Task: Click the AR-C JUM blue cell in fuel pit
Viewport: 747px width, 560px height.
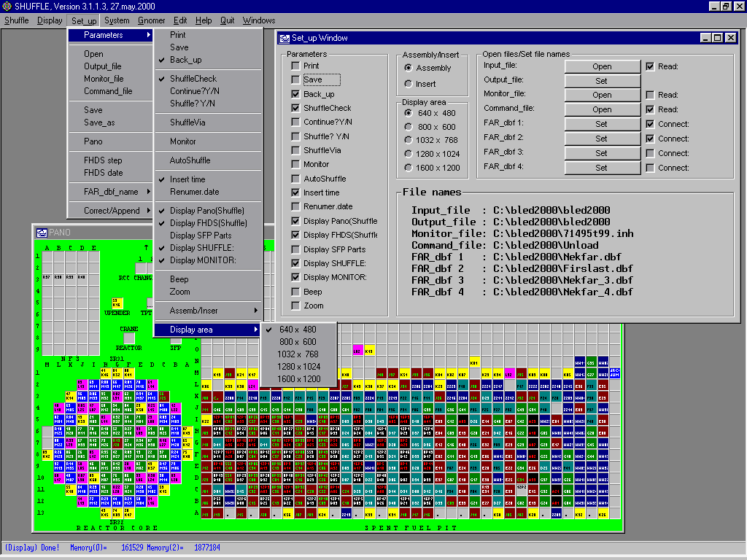Action: tap(614, 373)
